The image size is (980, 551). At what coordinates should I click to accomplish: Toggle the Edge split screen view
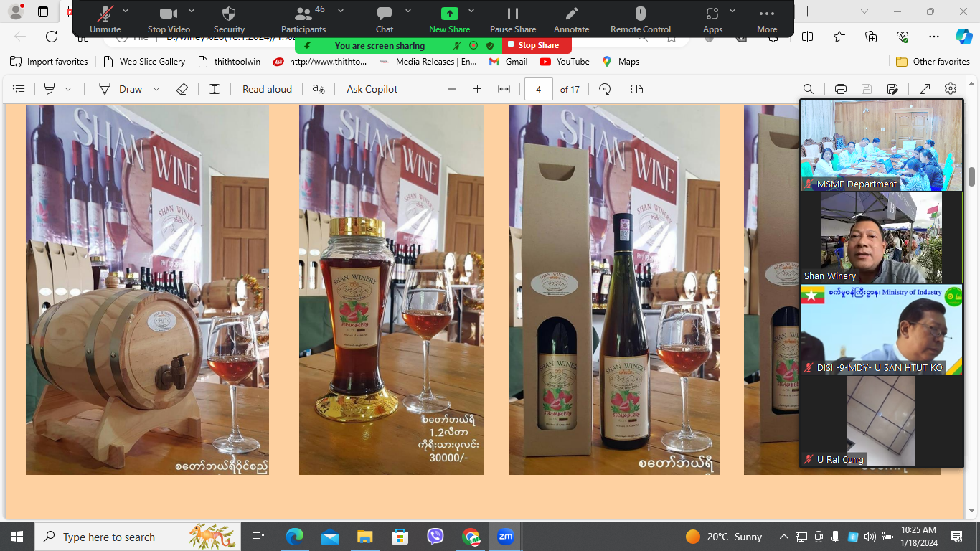pyautogui.click(x=808, y=37)
